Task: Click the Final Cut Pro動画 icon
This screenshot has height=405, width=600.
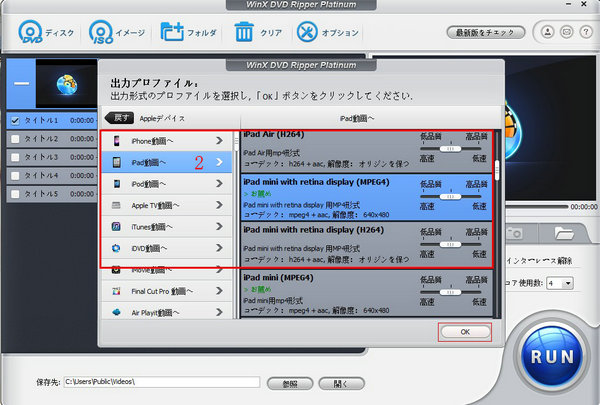Action: point(116,291)
